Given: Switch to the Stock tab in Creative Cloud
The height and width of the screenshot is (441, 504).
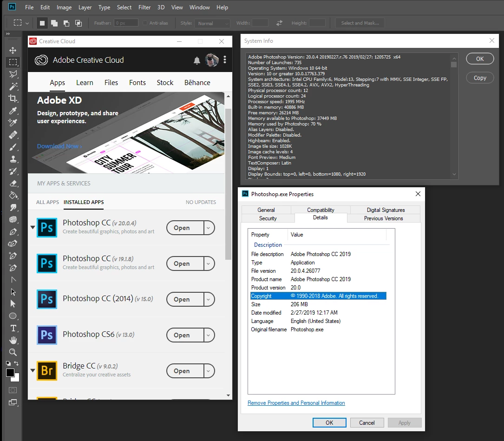Looking at the screenshot, I should click(x=165, y=83).
